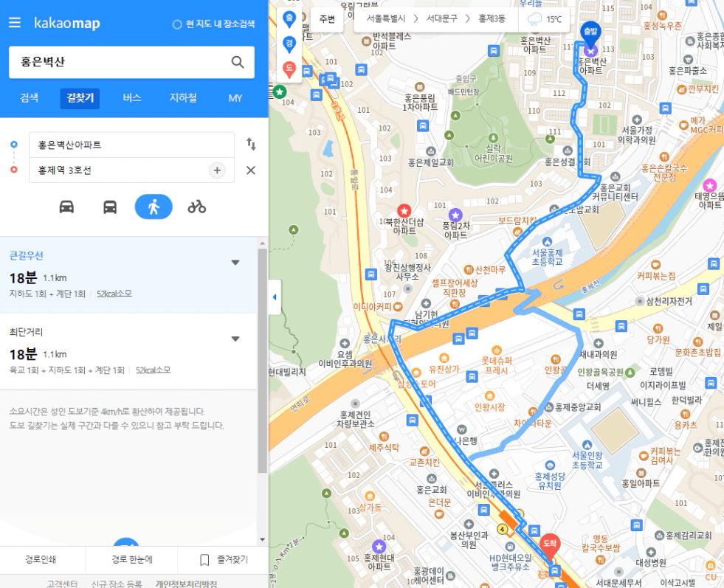Click 롯데슈퍼프레시 shop icon
The image size is (724, 588).
click(497, 350)
